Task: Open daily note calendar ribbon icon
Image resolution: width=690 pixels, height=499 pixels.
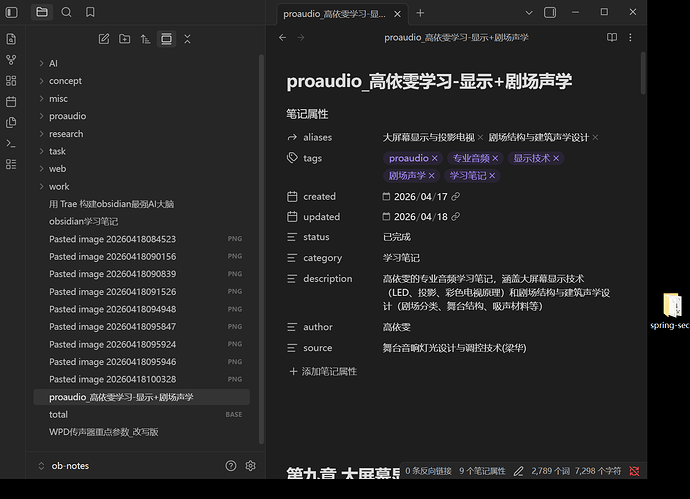Action: (11, 102)
